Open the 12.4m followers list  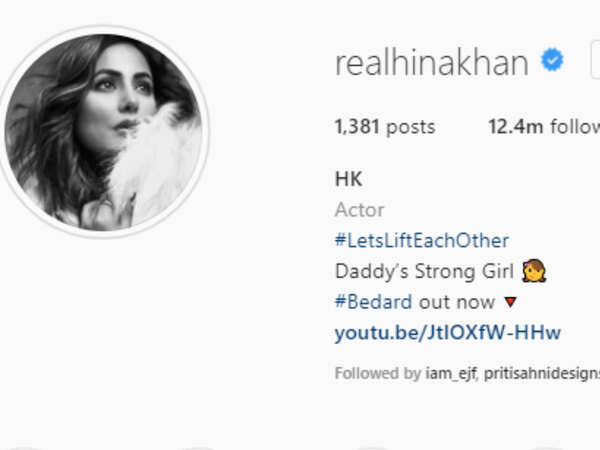[x=544, y=127]
